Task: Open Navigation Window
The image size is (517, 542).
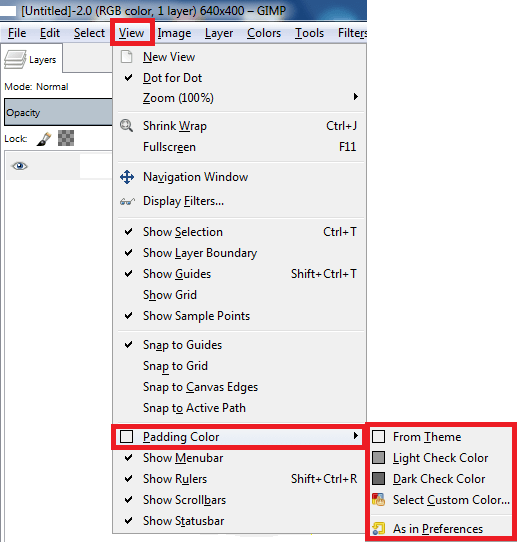Action: tap(240, 177)
